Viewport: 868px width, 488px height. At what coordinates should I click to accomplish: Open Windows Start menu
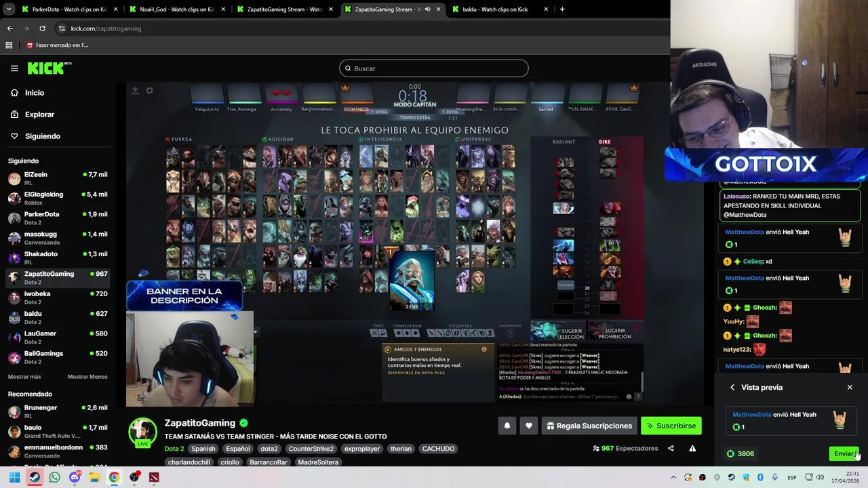click(x=14, y=477)
